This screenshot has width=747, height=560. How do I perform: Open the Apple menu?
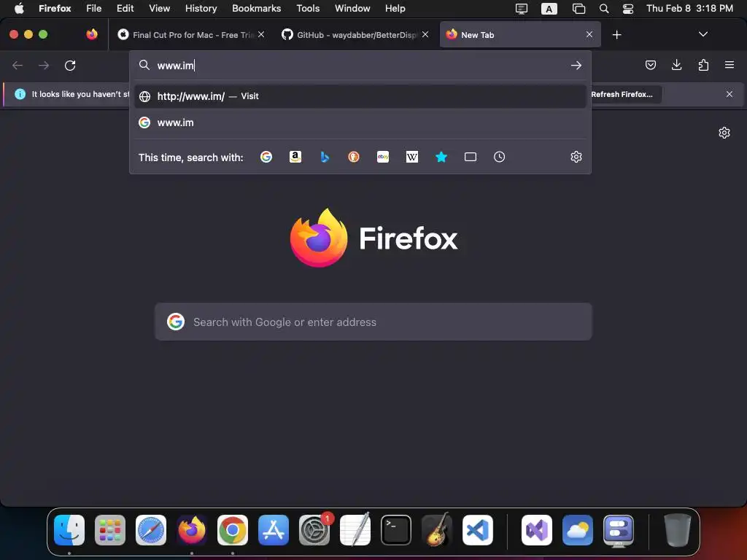coord(18,8)
